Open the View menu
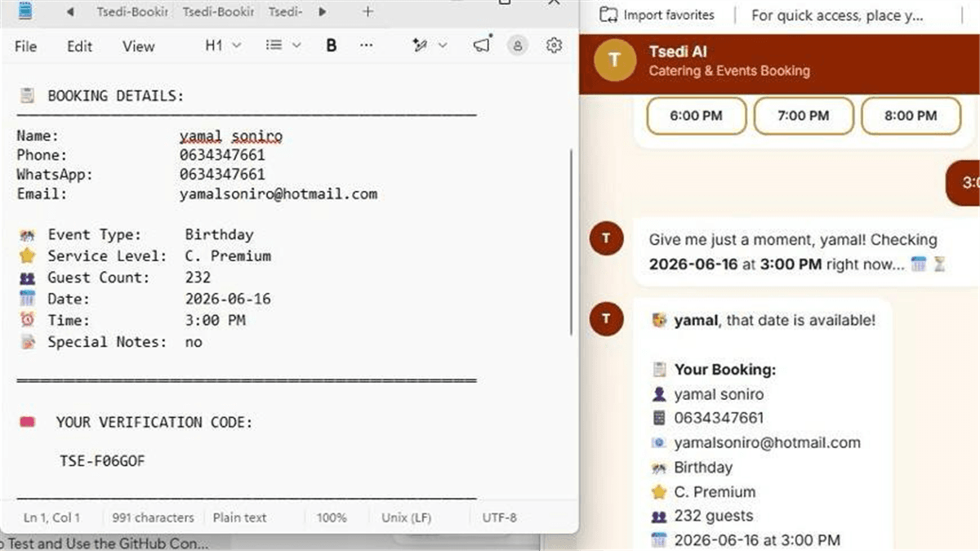This screenshot has height=551, width=980. click(x=139, y=47)
